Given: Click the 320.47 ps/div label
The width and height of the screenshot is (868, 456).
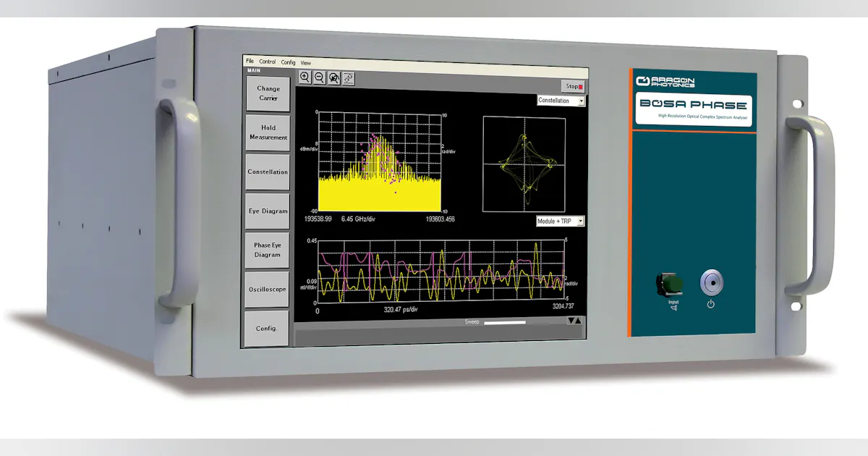Looking at the screenshot, I should click(x=401, y=309).
